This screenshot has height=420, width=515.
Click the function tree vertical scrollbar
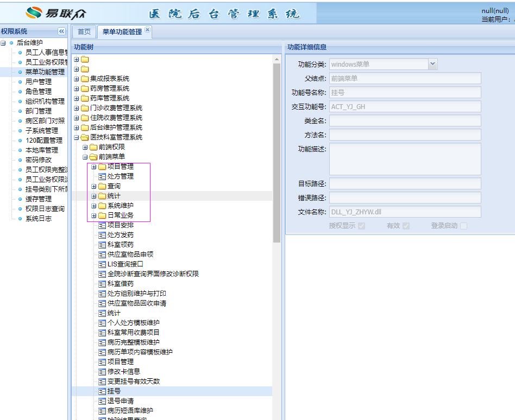coord(277,153)
